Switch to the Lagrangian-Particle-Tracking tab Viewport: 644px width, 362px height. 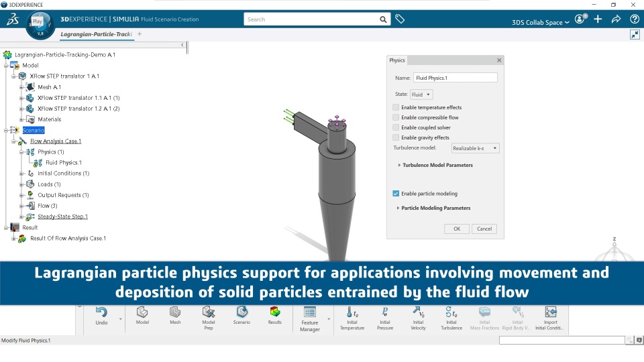pyautogui.click(x=96, y=34)
